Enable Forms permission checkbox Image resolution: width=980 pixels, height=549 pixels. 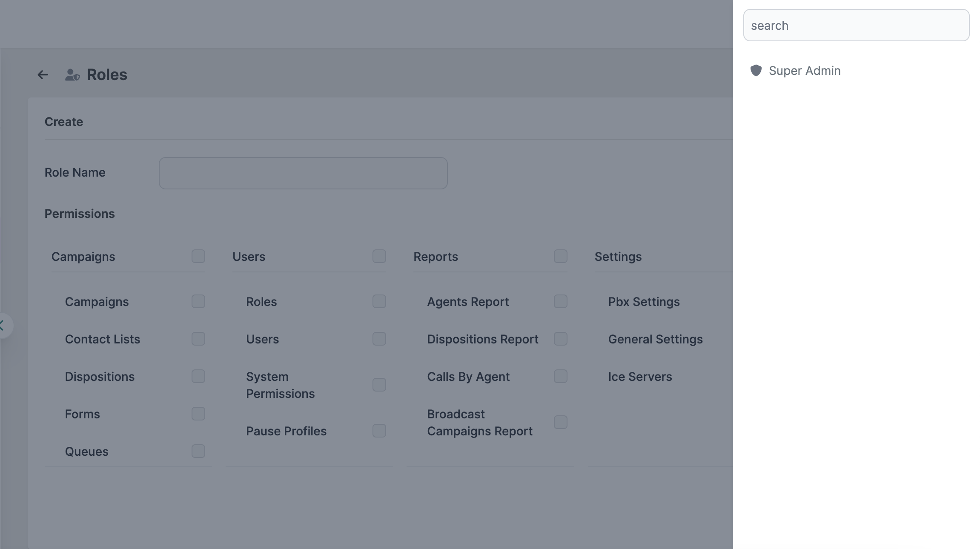198,414
